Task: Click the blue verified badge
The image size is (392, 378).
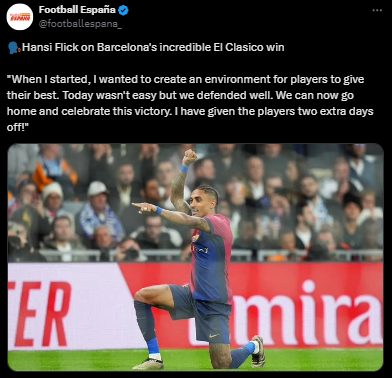Action: 124,10
